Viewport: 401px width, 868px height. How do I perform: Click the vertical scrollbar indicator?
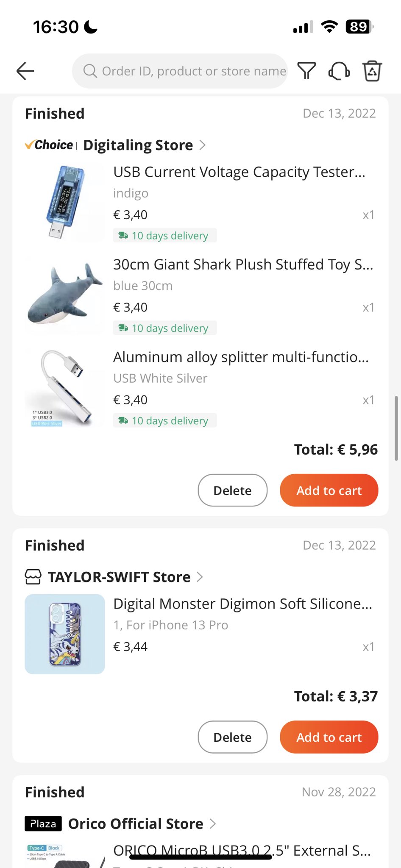point(396,428)
